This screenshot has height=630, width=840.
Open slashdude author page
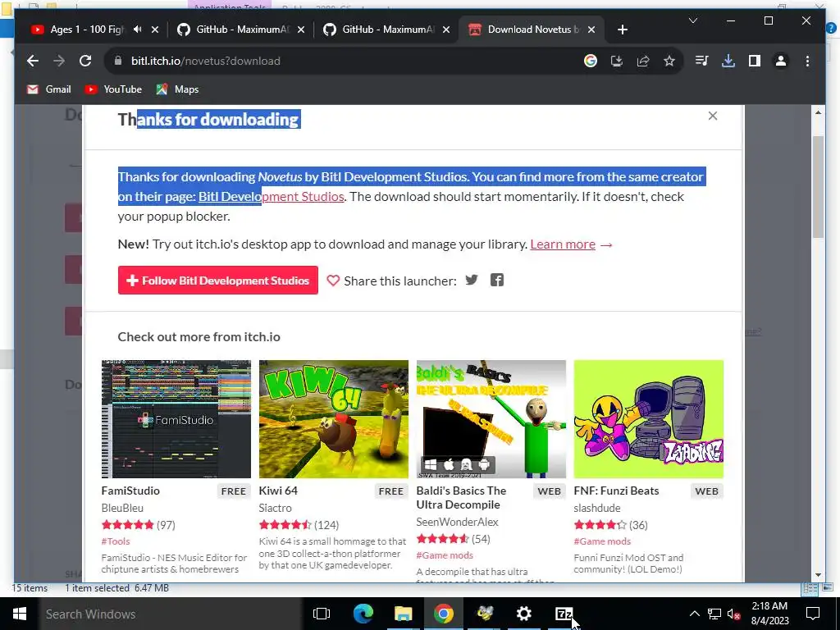pos(597,508)
